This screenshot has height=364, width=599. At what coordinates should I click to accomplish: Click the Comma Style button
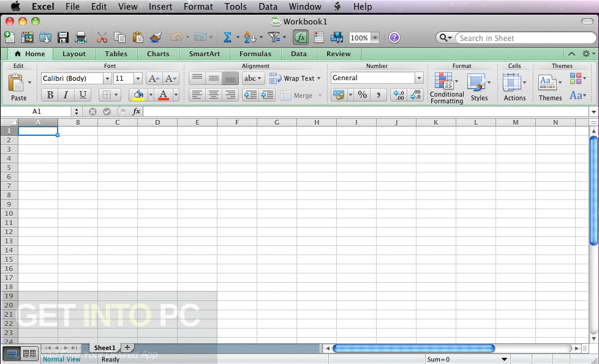pos(379,95)
